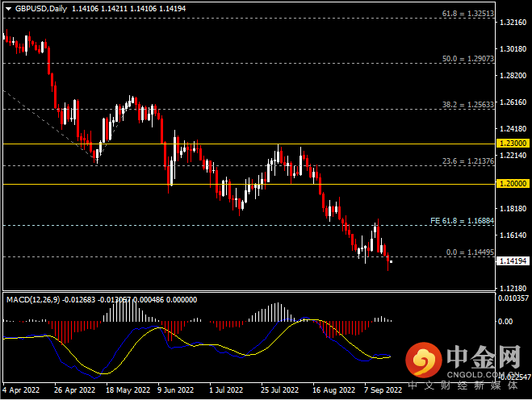Click the yellow 1.20000 price level tag
Screen dimensions: 532x400
[513, 184]
